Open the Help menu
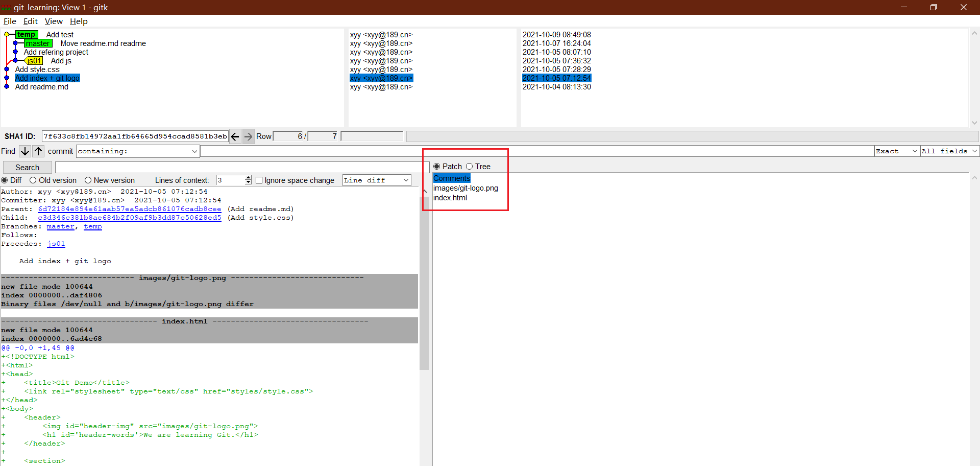Screen dimensions: 980x466 (x=79, y=21)
